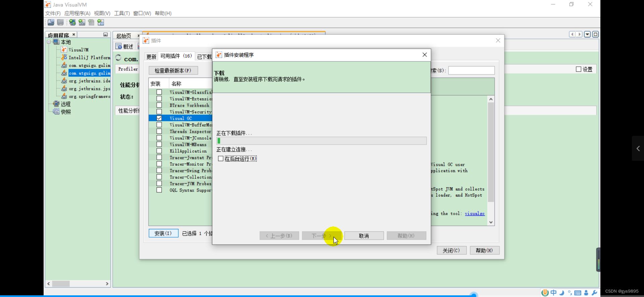Close the 插件 dialog with X
The image size is (644, 297).
coord(498,41)
